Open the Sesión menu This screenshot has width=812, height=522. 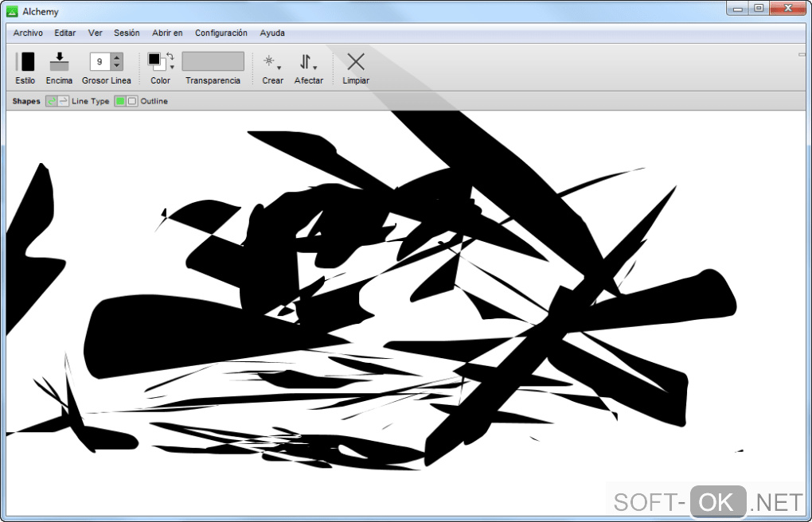click(x=127, y=33)
